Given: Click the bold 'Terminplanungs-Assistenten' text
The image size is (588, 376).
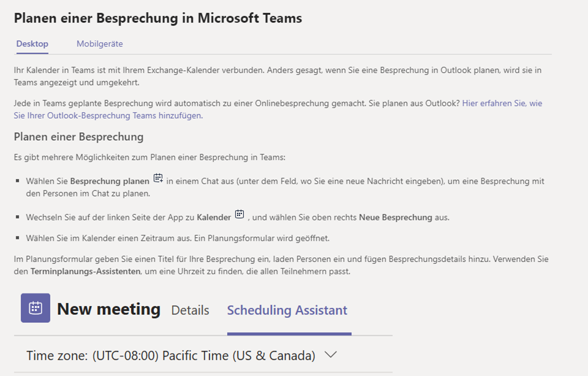Looking at the screenshot, I should [86, 271].
